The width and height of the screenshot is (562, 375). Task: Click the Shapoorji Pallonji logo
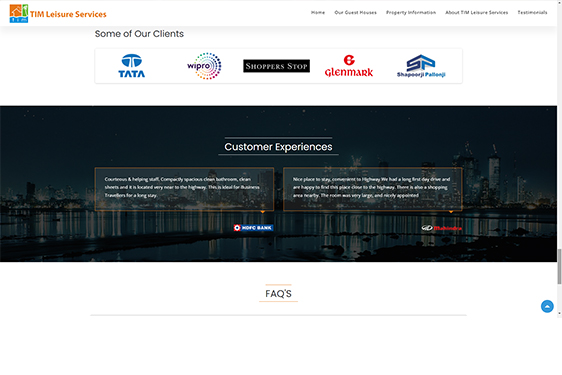click(421, 66)
